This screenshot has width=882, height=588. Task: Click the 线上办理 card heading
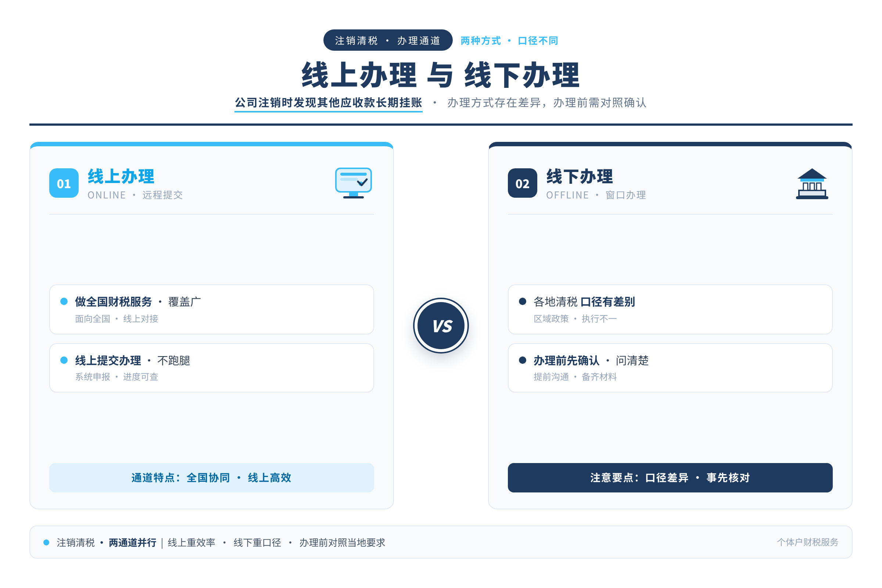[121, 176]
